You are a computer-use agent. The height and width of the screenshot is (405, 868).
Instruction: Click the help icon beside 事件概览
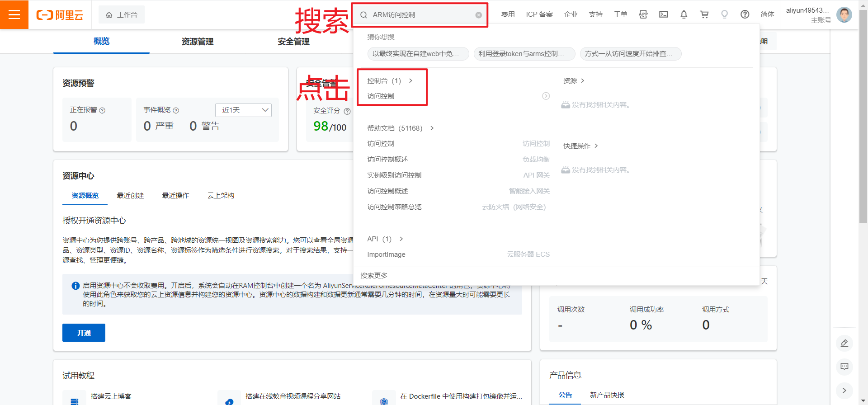pos(176,111)
